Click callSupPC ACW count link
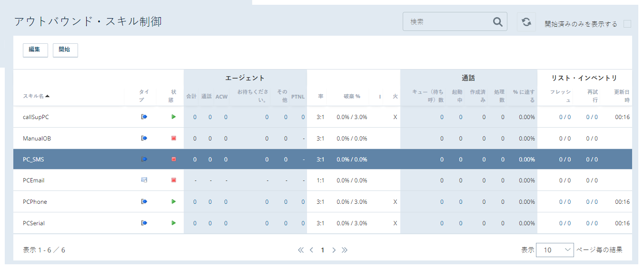This screenshot has height=270, width=644. (x=226, y=117)
